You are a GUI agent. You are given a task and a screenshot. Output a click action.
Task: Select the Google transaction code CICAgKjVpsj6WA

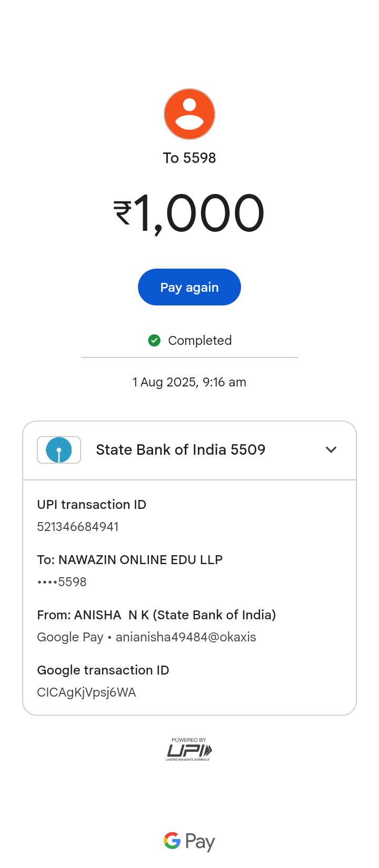click(x=86, y=692)
